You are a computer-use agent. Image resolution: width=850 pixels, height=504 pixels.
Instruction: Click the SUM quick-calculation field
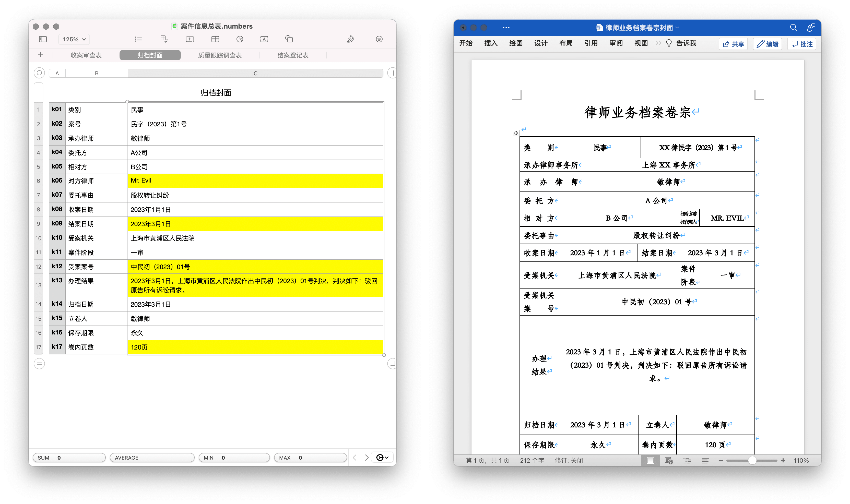tap(69, 458)
